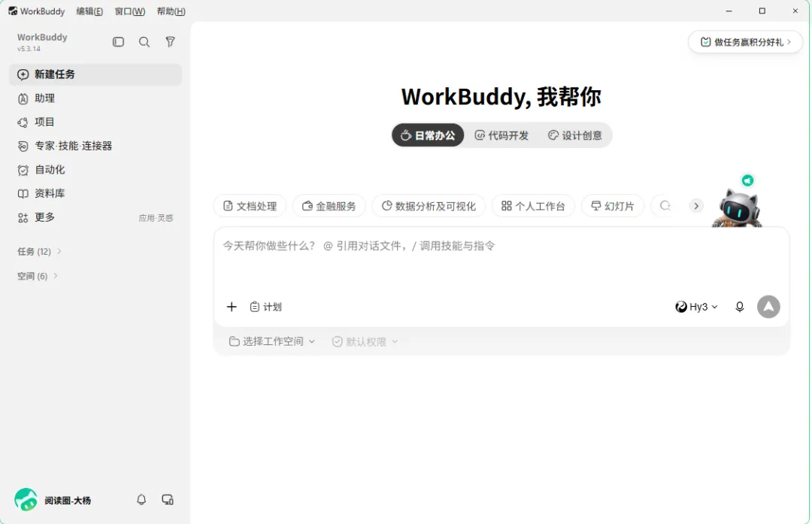
Task: Click the user avatar 阅读圈-大杨
Action: (26, 500)
